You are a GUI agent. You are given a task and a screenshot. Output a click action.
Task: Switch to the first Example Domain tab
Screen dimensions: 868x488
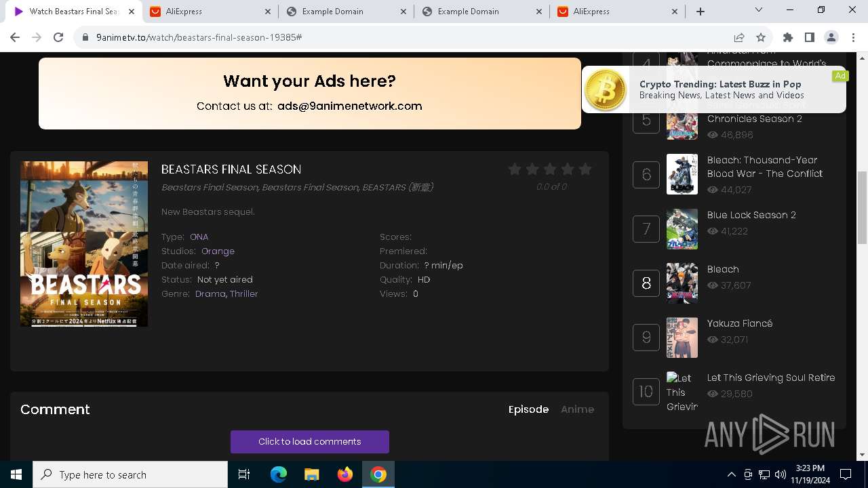pyautogui.click(x=346, y=12)
